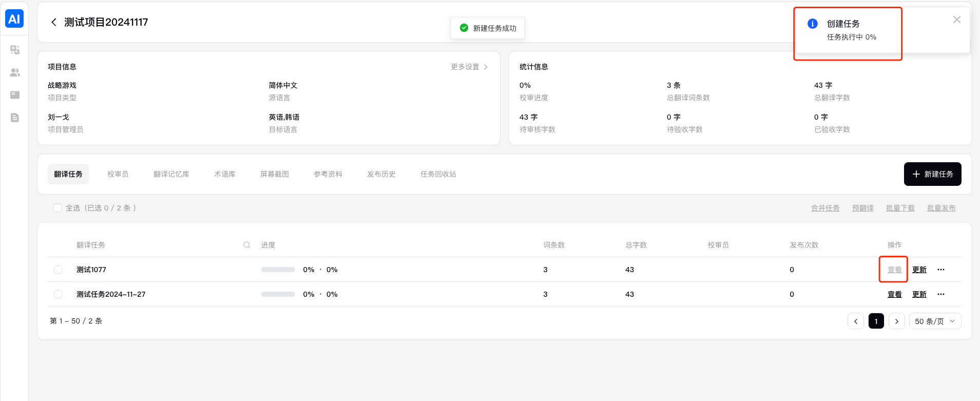Click the progress bar of 测试1077
Viewport: 980px width, 401px height.
[278, 270]
